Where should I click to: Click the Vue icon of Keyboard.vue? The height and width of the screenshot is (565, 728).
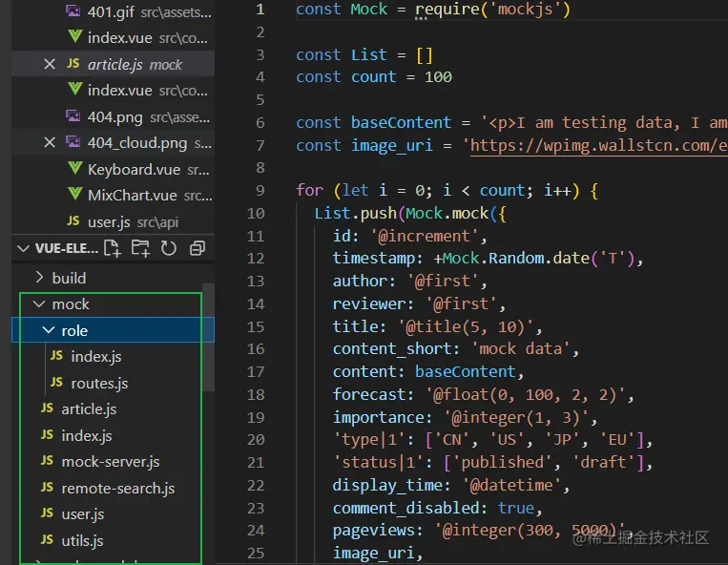(x=74, y=168)
